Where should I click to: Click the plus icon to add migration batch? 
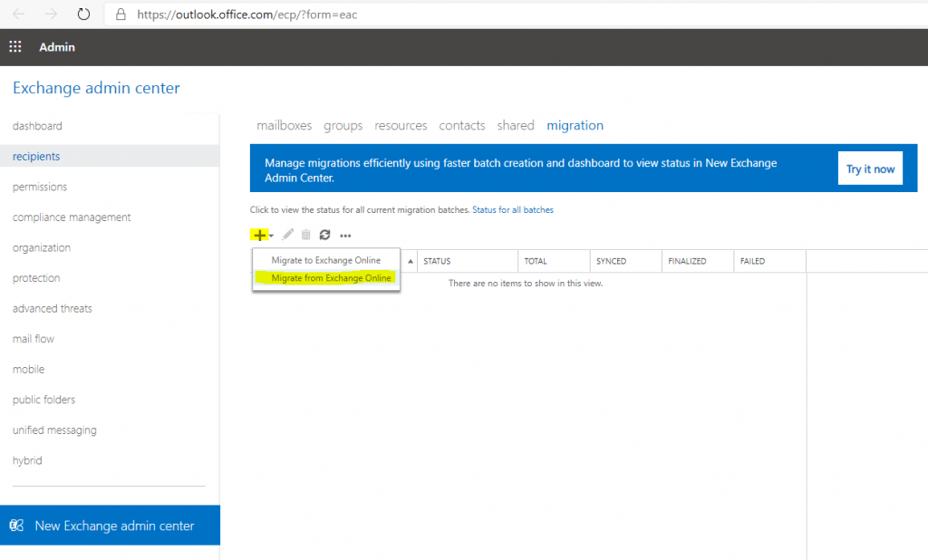point(259,235)
